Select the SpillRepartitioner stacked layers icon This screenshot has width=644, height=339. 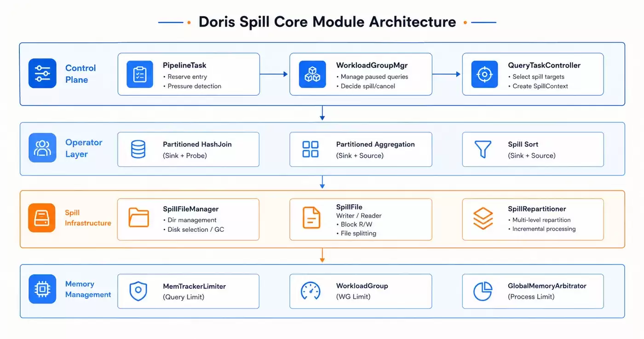pyautogui.click(x=483, y=218)
